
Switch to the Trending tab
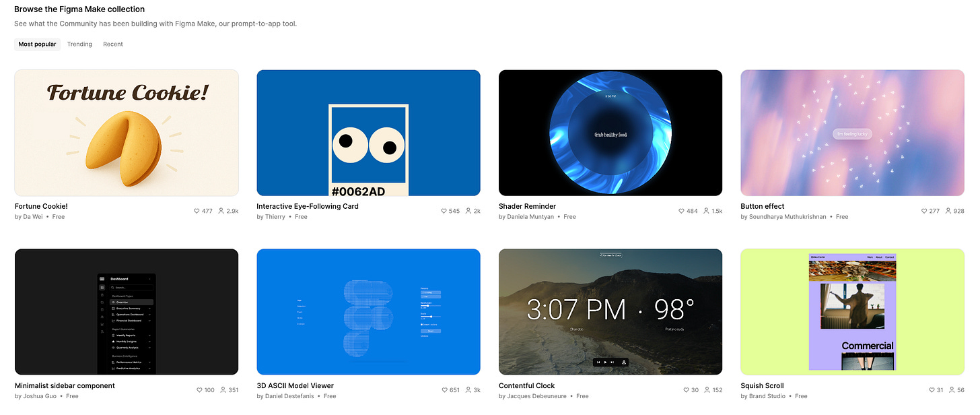click(x=79, y=44)
